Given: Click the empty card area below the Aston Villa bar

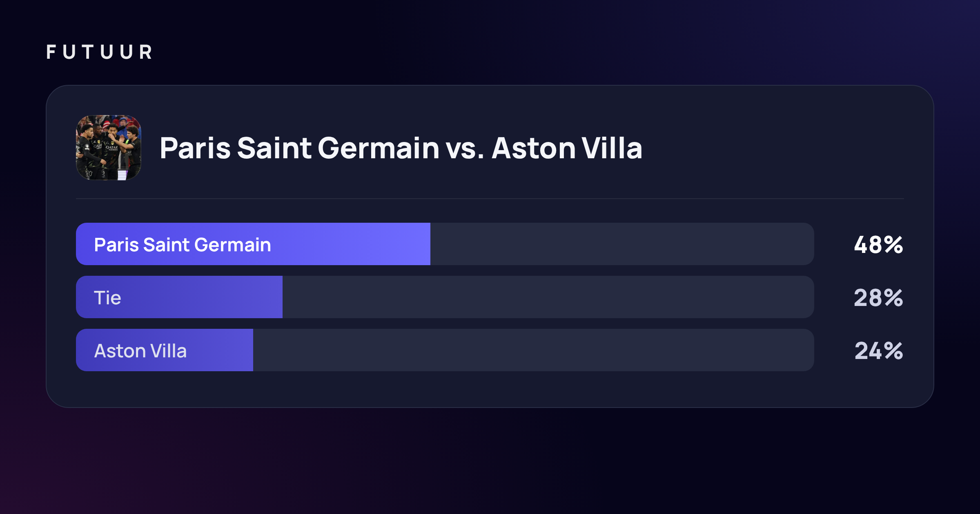Looking at the screenshot, I should [x=490, y=389].
